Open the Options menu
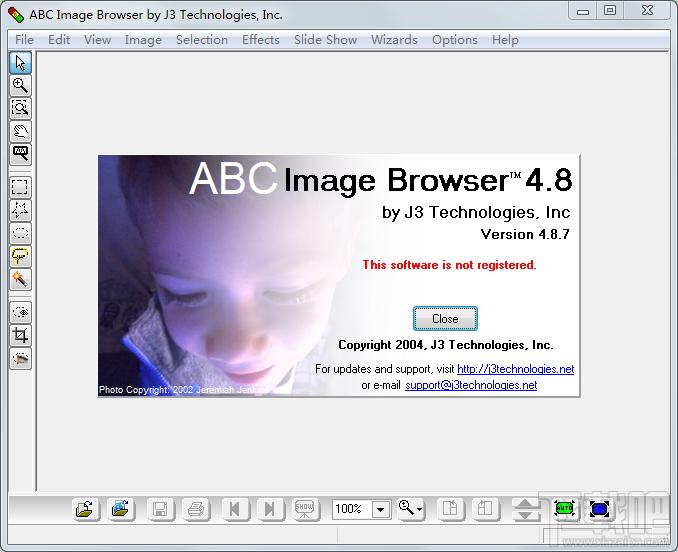The height and width of the screenshot is (552, 678). (455, 40)
